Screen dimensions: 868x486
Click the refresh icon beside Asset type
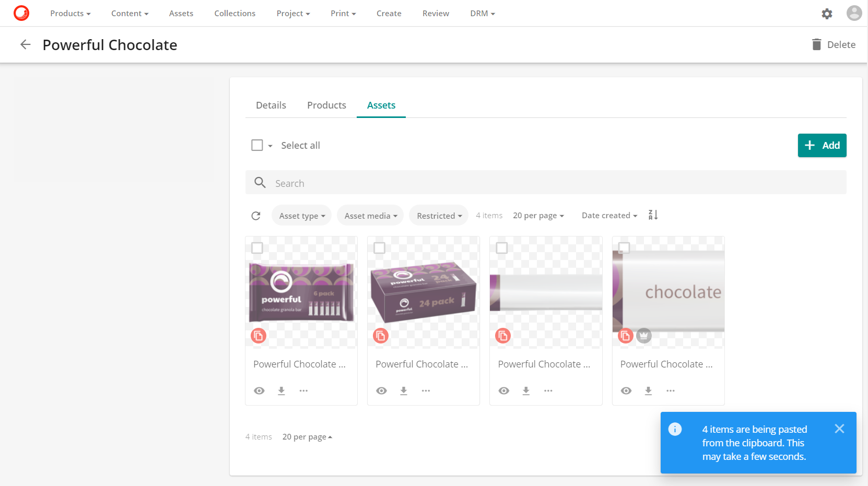[x=256, y=216]
